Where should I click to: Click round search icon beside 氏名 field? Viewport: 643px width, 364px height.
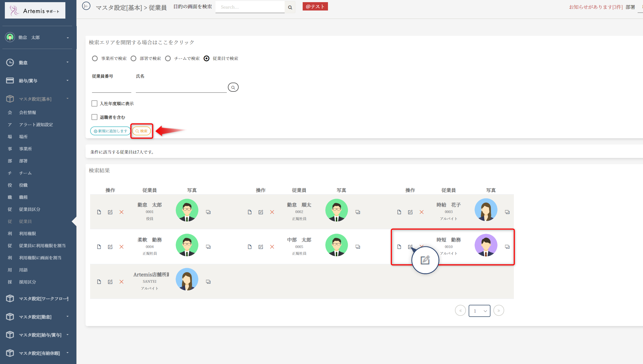click(233, 87)
